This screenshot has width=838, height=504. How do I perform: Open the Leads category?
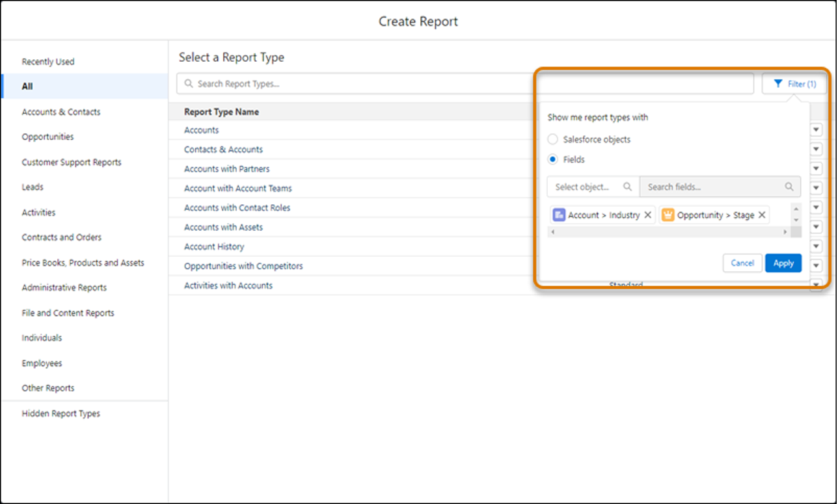[33, 187]
